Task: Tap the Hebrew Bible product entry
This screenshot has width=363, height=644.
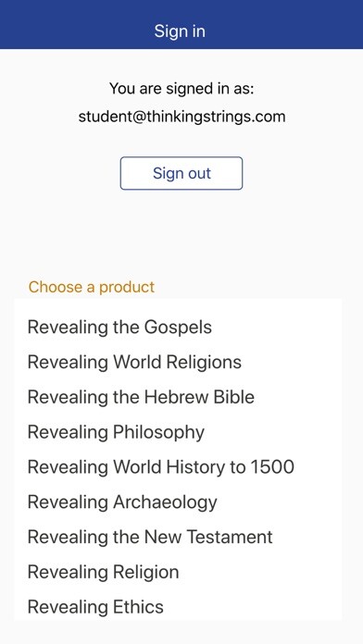Action: pos(178,397)
